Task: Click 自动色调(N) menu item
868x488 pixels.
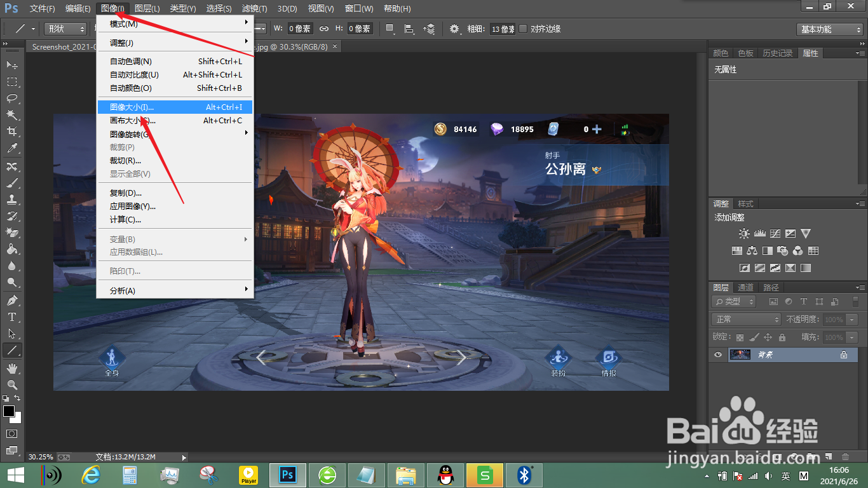Action: [175, 61]
